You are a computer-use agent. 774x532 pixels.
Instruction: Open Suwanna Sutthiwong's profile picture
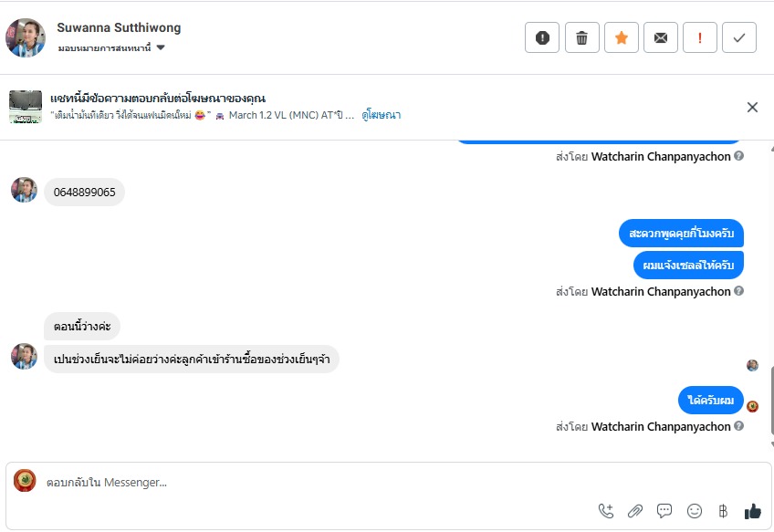click(25, 37)
